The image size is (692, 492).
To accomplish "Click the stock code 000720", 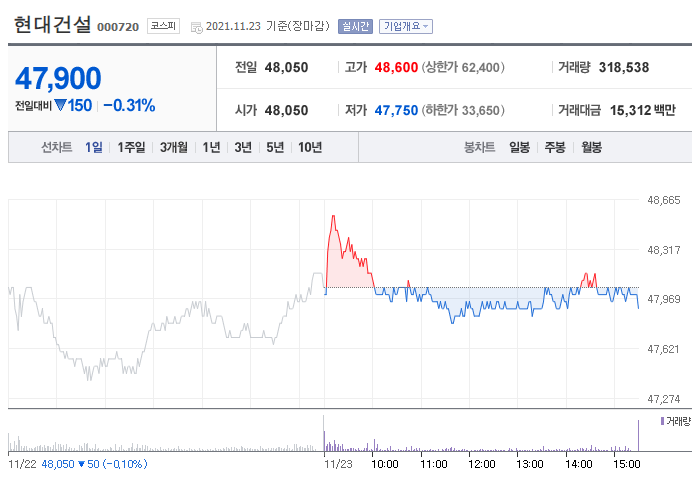I will [x=118, y=27].
